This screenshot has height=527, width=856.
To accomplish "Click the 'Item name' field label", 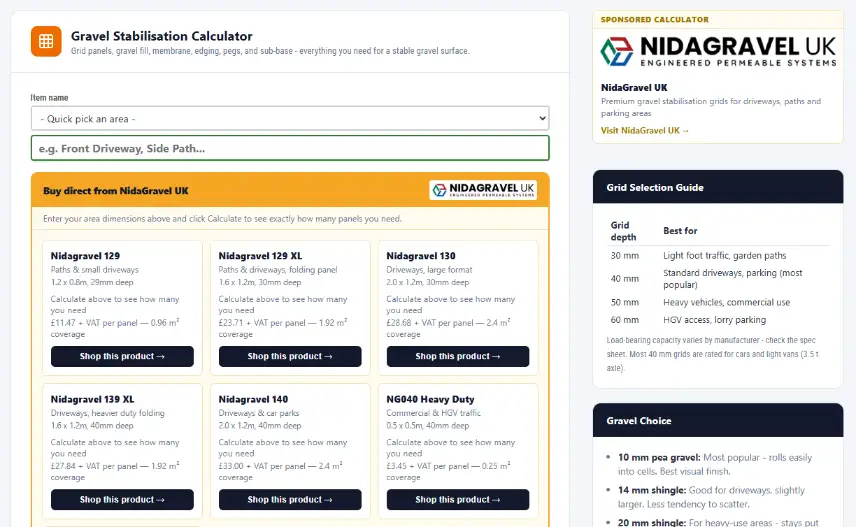I will pos(49,98).
